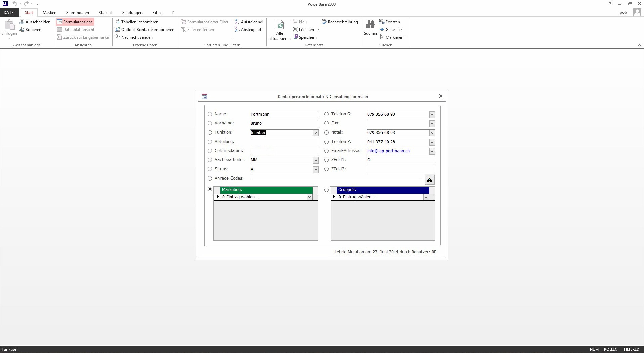
Task: Open the Email-Adresse dropdown
Action: (x=432, y=151)
